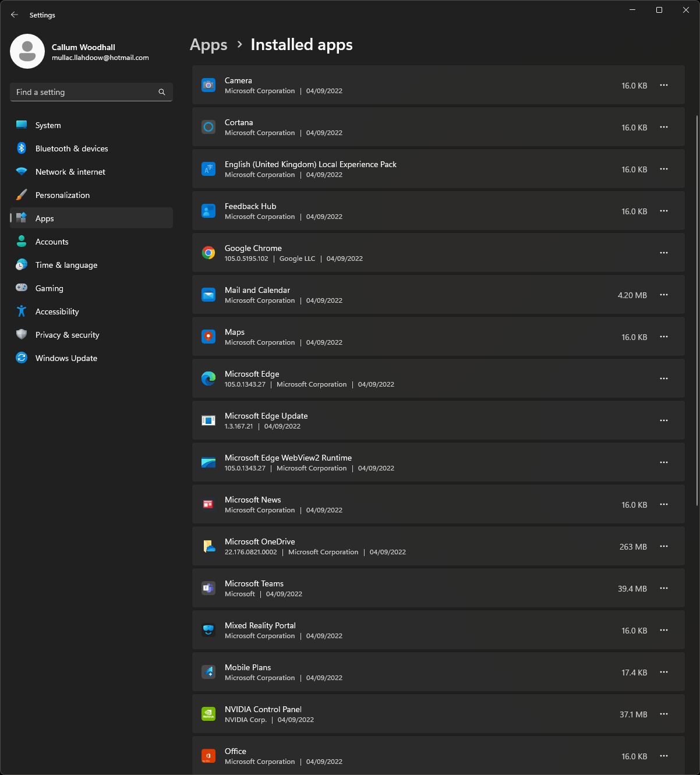The height and width of the screenshot is (775, 700).
Task: Click the Camera app icon
Action: coord(208,85)
